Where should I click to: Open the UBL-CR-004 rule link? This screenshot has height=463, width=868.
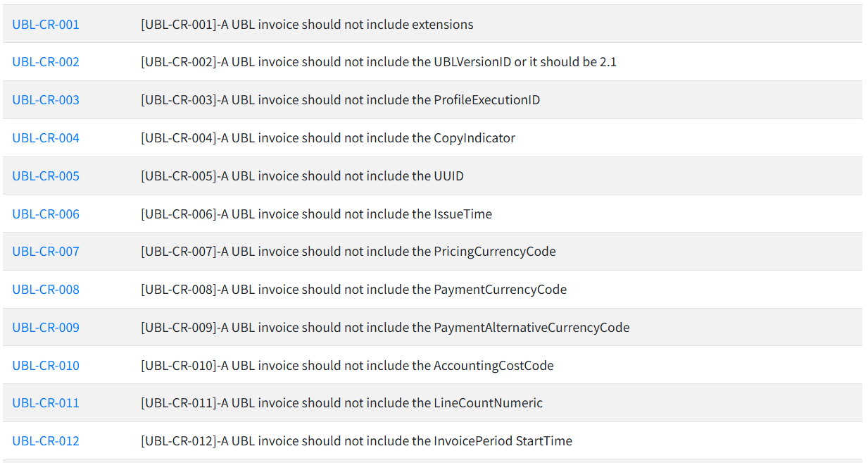click(46, 138)
